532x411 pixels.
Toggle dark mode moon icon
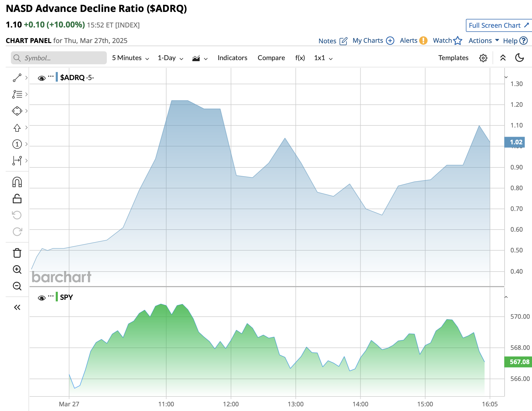520,58
